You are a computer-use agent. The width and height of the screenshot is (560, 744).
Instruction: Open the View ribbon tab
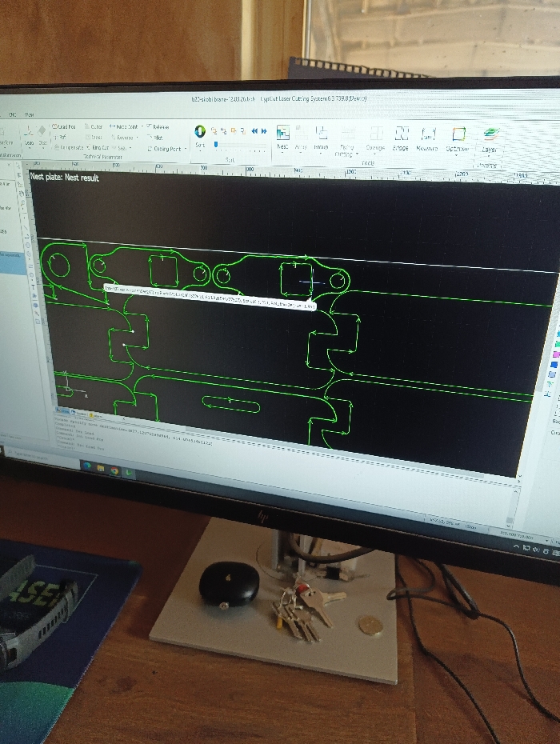tap(30, 114)
